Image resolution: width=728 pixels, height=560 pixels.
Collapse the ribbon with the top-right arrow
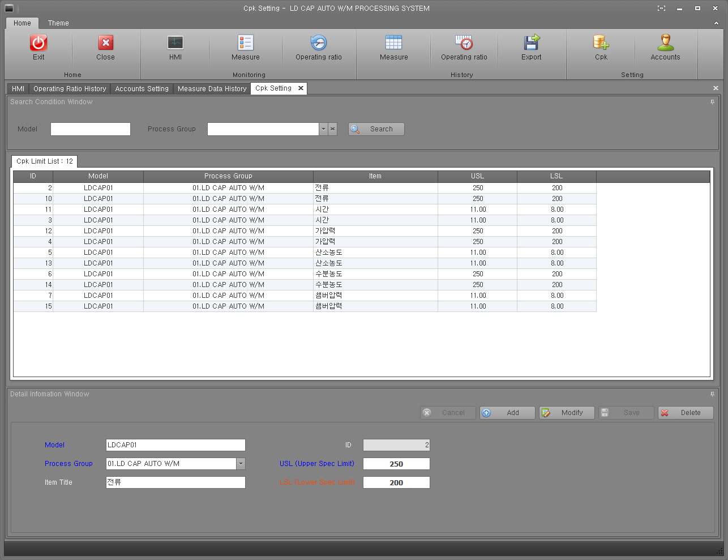tap(716, 23)
